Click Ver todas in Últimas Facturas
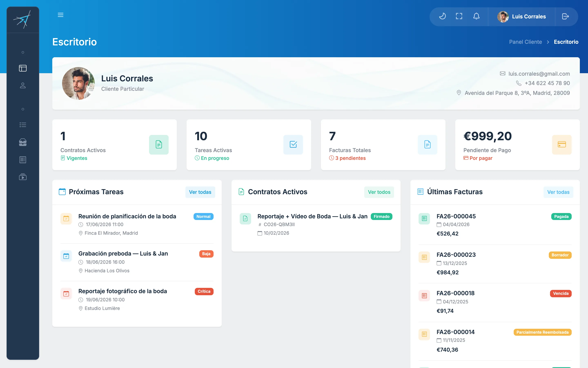588x368 pixels. [558, 192]
